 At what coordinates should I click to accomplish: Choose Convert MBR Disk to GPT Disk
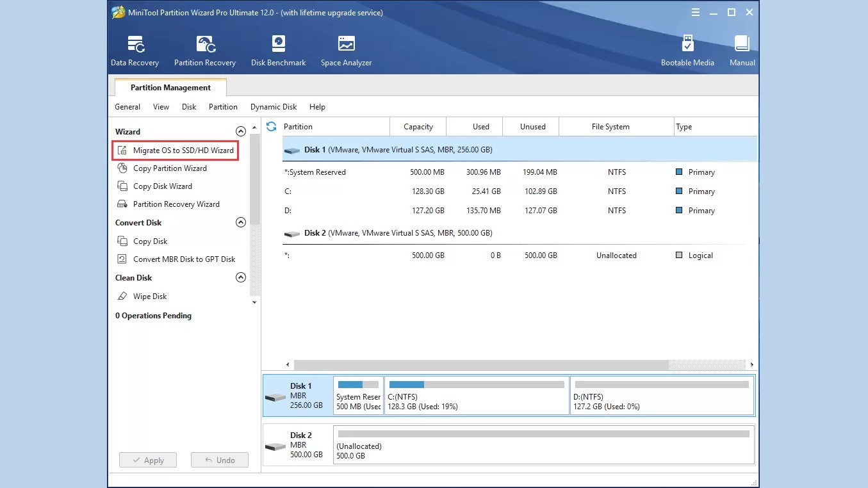pos(184,259)
